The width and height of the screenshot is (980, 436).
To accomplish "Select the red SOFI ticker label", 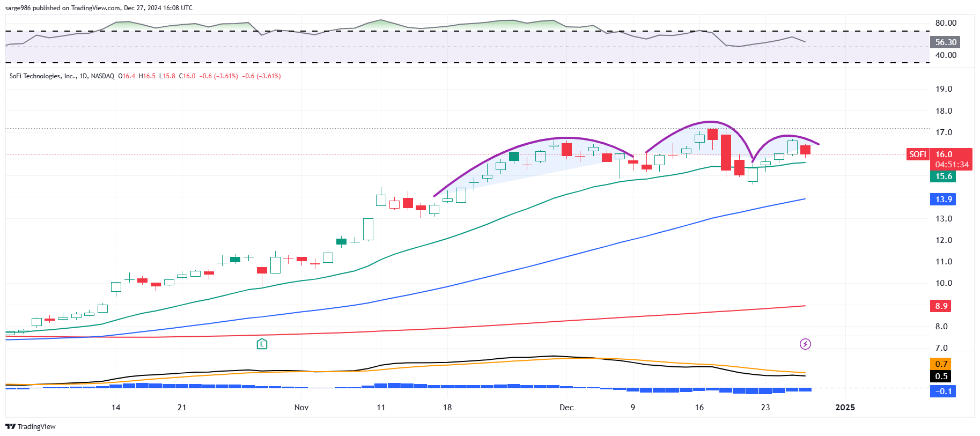I will tap(917, 154).
